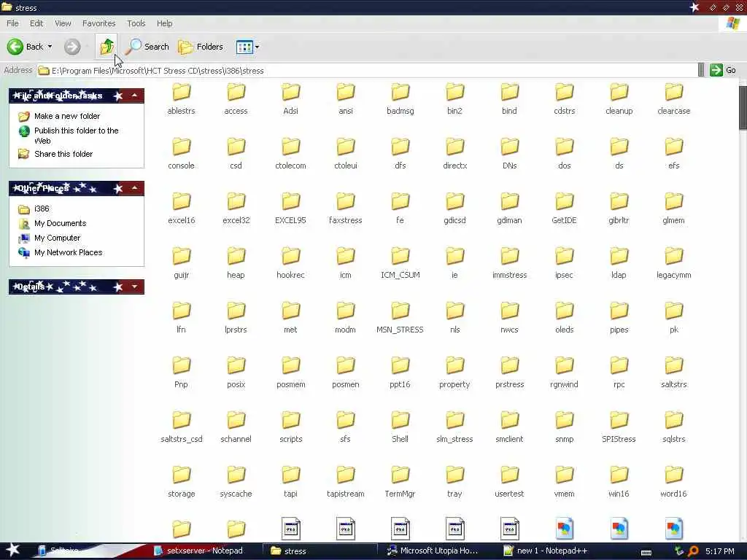Click Publish this folder to the Web

[76, 136]
